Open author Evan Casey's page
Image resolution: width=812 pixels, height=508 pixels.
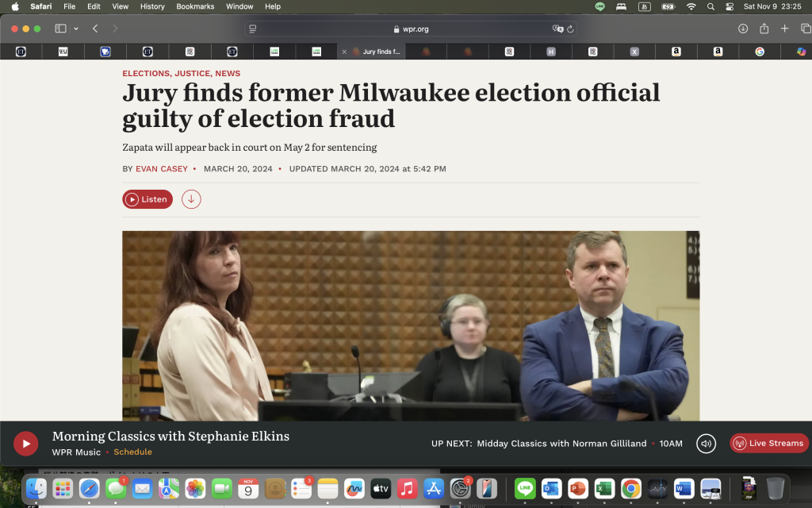[x=162, y=169]
